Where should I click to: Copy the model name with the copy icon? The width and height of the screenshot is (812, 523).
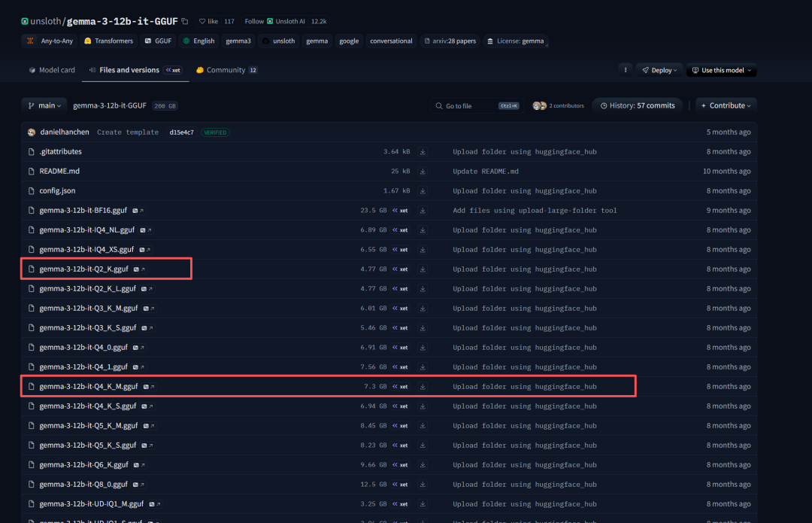[185, 21]
